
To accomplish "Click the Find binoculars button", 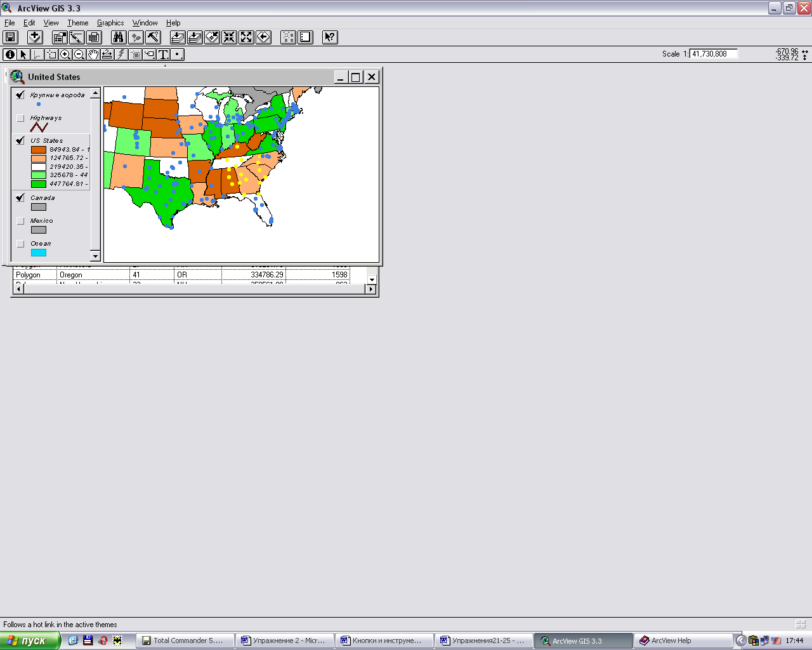I will (119, 37).
